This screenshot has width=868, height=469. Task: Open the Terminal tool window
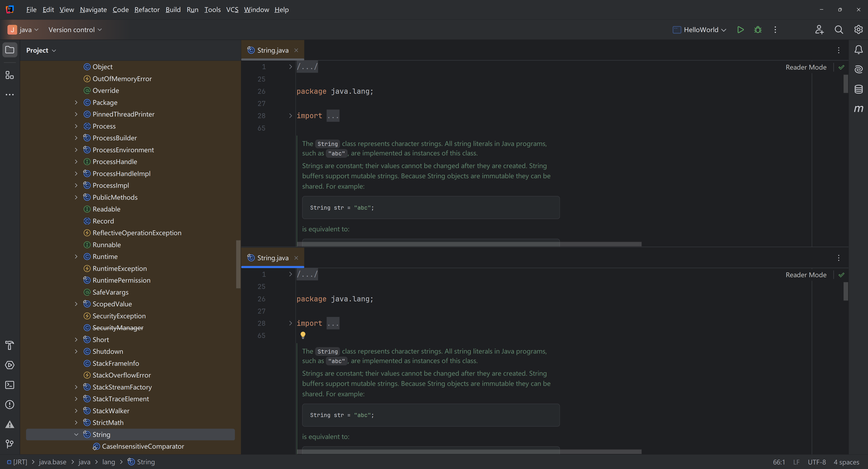9,385
